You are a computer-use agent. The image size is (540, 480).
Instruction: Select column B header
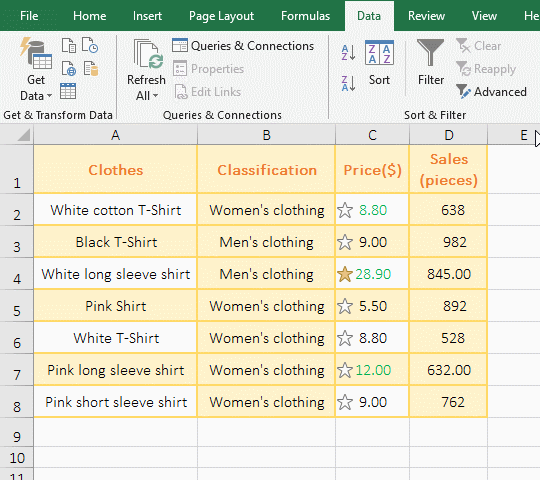(266, 135)
